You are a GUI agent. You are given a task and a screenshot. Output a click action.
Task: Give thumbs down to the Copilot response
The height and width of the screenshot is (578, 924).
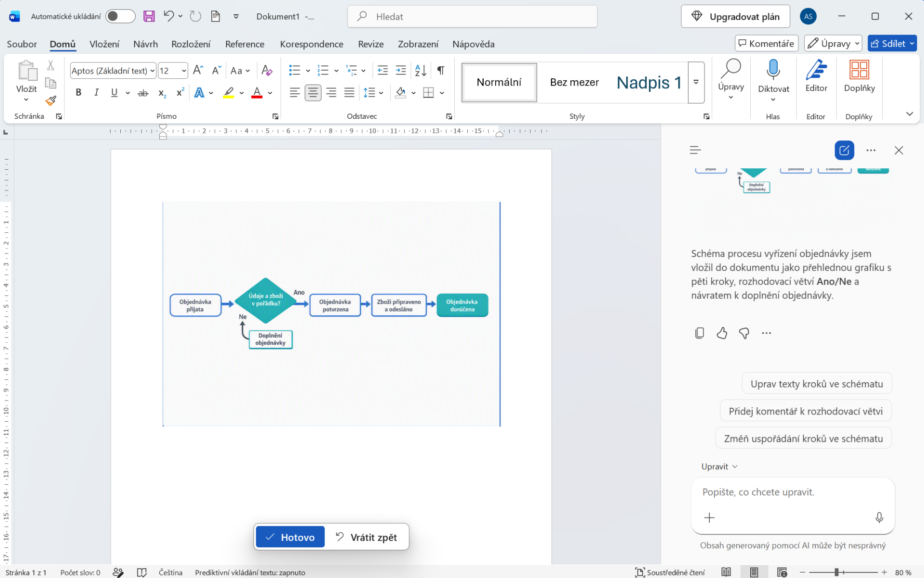coord(744,333)
